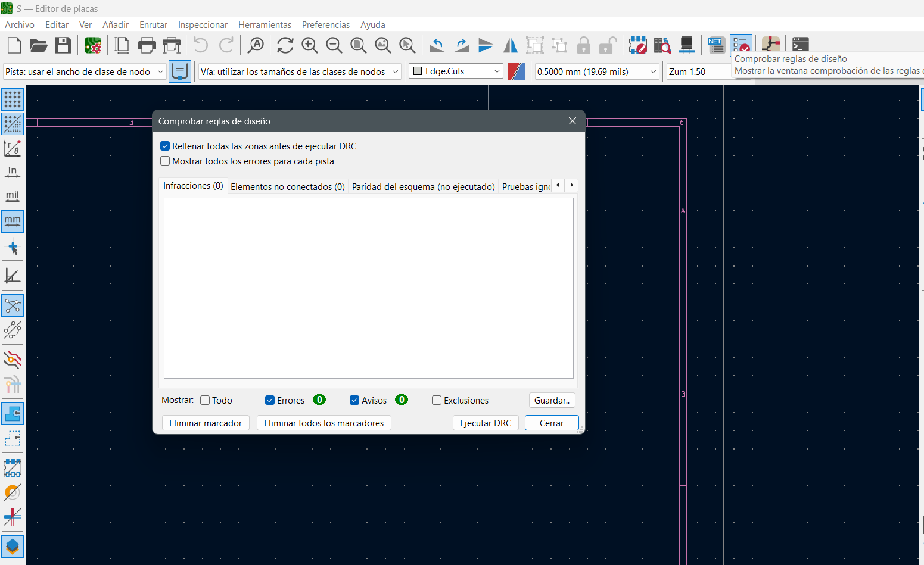Switch to 'Paridad del esquema' tab
The height and width of the screenshot is (565, 924).
[x=424, y=186]
